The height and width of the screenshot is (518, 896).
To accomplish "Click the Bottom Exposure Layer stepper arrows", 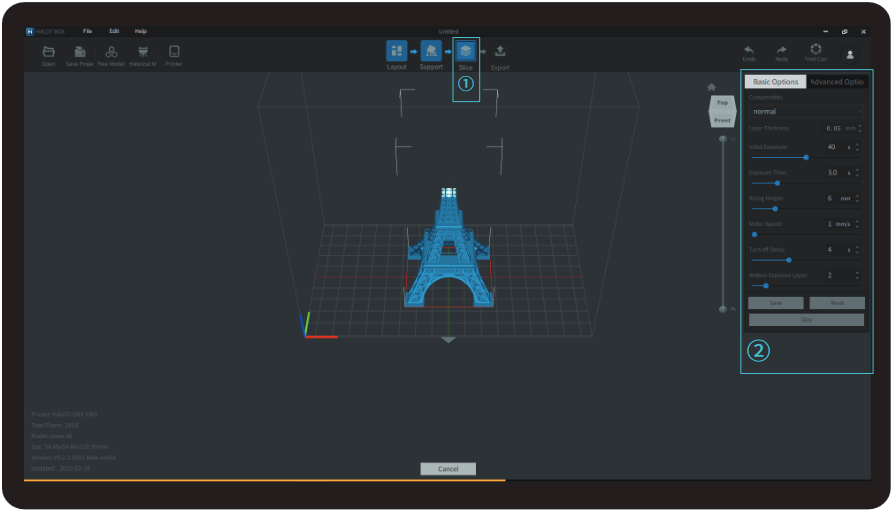I will 857,276.
